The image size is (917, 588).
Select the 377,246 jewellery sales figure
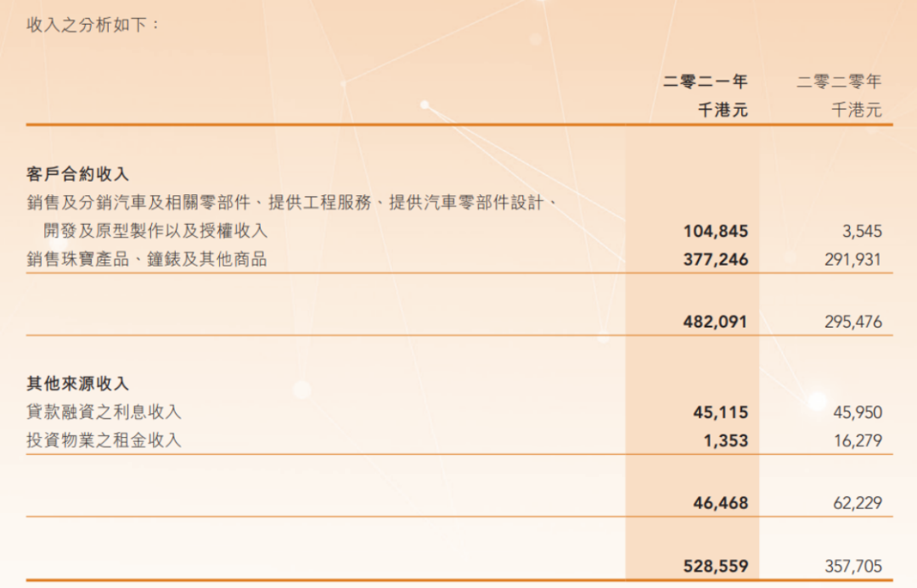click(x=716, y=260)
